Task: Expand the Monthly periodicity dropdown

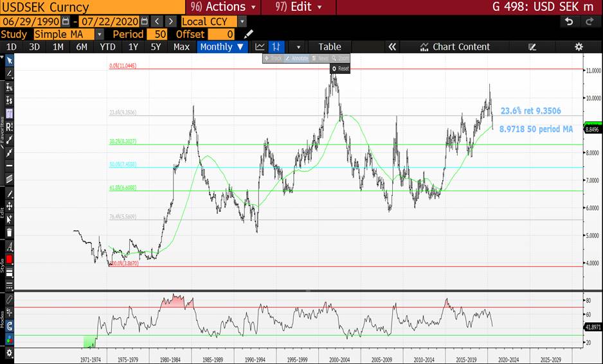Action: [x=222, y=47]
